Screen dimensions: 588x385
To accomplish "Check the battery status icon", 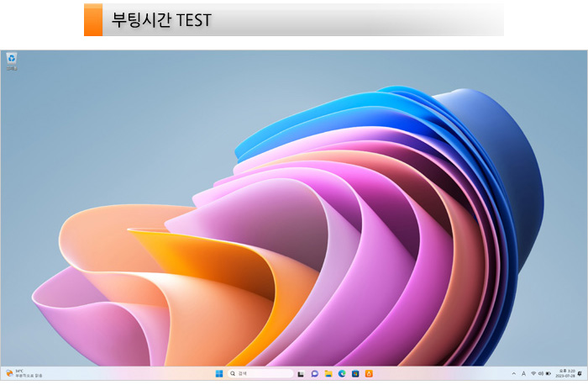I will [x=549, y=374].
